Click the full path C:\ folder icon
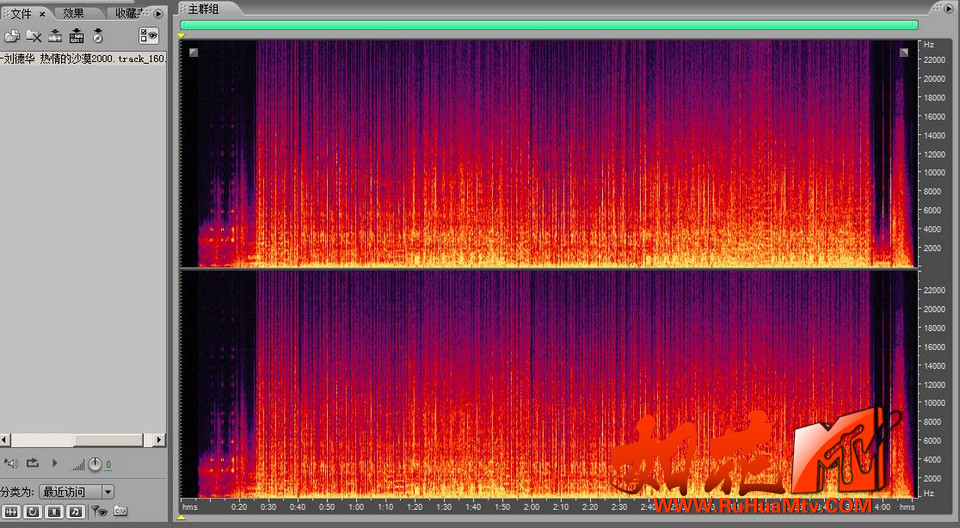Viewport: 960px width, 528px height. click(x=121, y=510)
